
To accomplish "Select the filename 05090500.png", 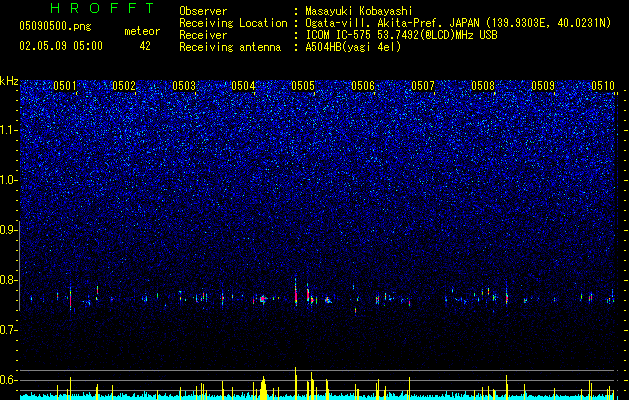I will click(x=55, y=26).
